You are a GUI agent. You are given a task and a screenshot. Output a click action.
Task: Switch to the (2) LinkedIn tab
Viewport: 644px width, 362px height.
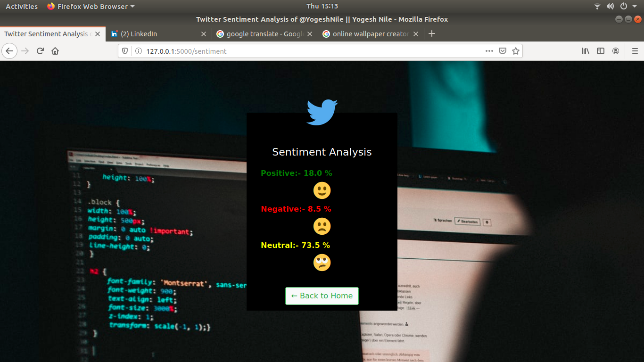tap(159, 34)
